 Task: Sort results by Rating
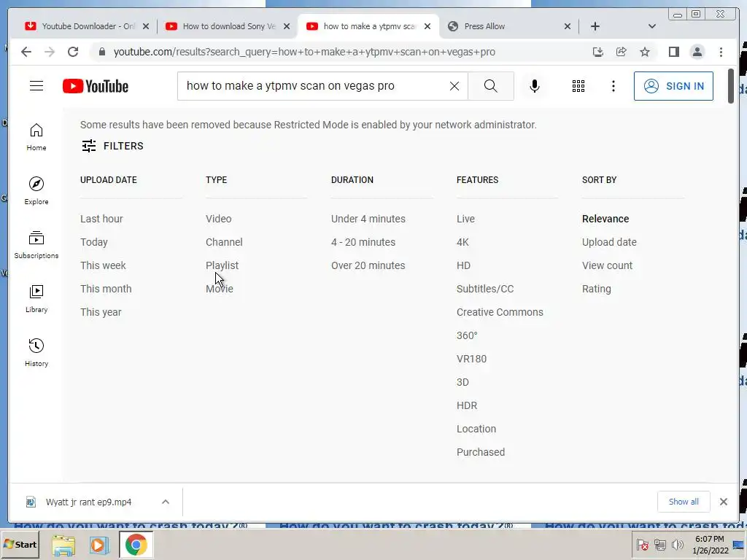pos(597,289)
